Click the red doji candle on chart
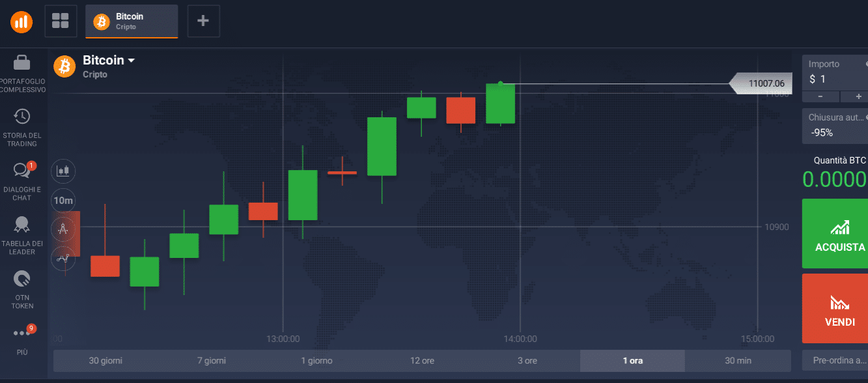The height and width of the screenshot is (383, 868). pos(343,172)
